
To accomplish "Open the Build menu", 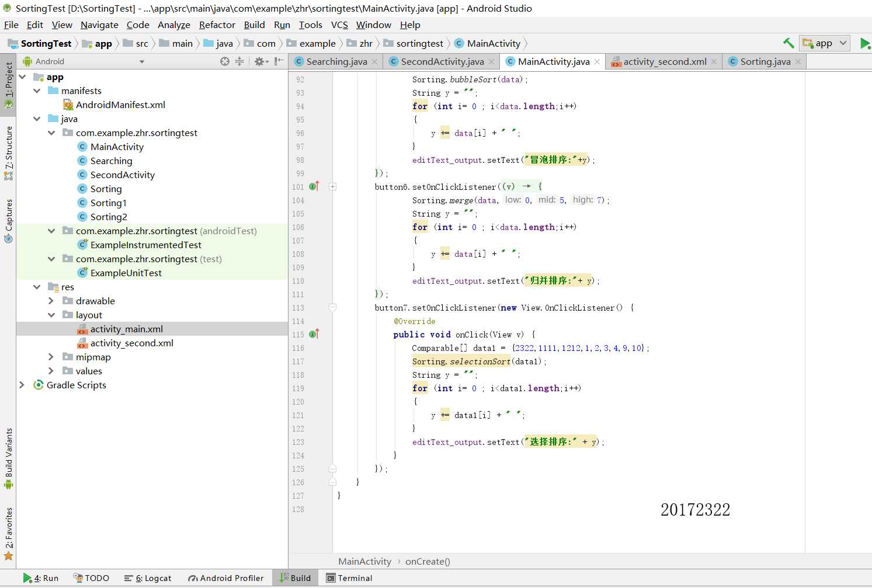I will [x=254, y=25].
